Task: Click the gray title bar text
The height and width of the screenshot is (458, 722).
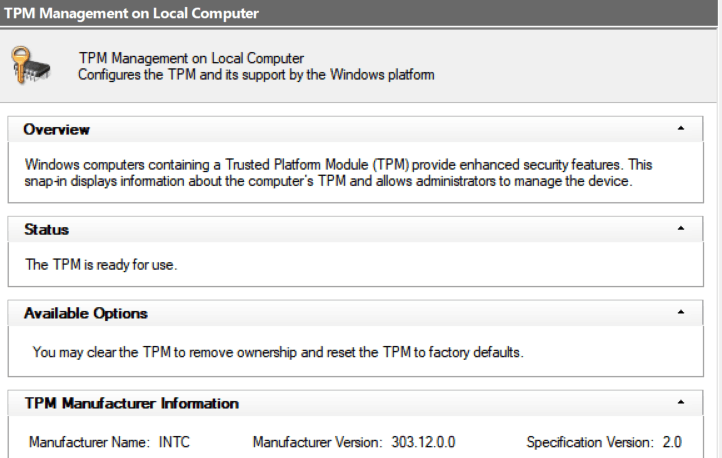Action: [131, 13]
